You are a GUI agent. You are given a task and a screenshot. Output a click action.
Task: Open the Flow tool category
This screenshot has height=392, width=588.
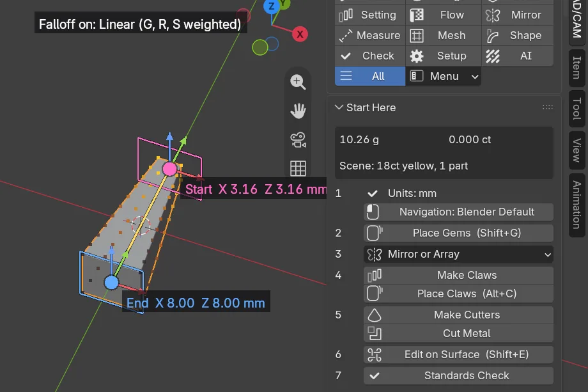pyautogui.click(x=444, y=15)
